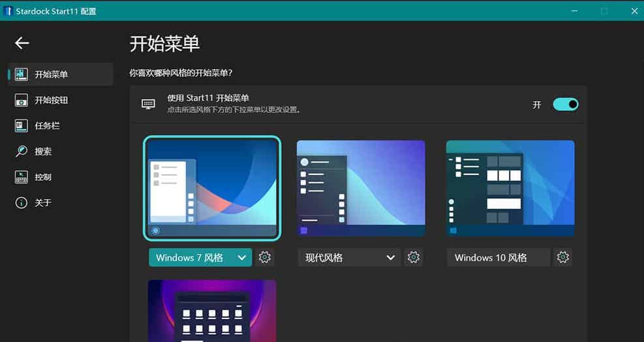The height and width of the screenshot is (342, 644).
Task: Select the purple Windows 11 style thumbnail
Action: (212, 311)
